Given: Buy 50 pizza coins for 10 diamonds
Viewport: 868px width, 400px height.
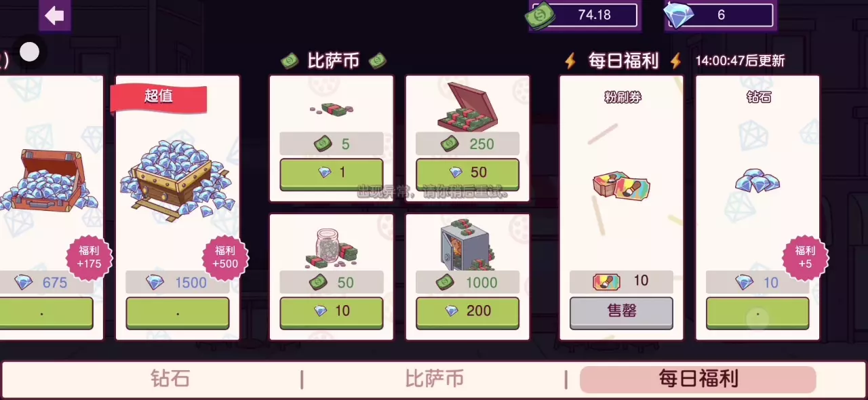Looking at the screenshot, I should (332, 311).
